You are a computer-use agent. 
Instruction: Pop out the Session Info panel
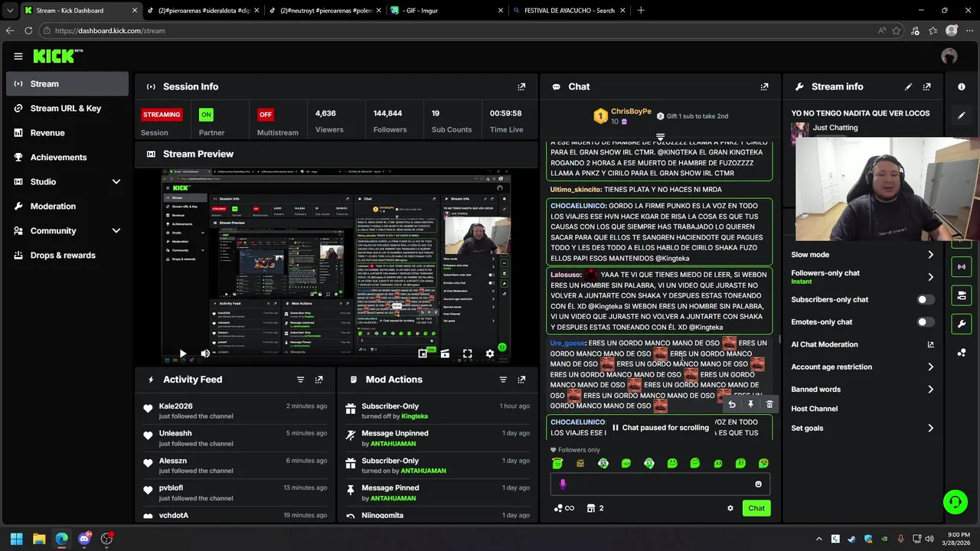[521, 86]
